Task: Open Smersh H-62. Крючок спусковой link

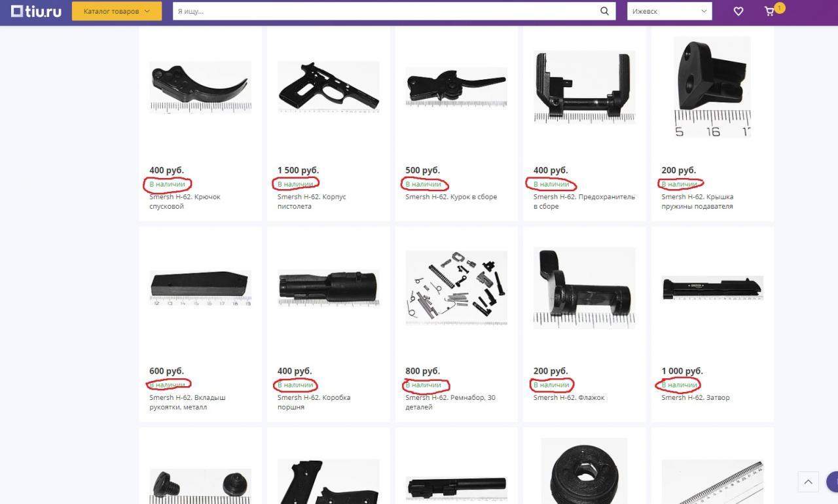Action: pos(185,202)
